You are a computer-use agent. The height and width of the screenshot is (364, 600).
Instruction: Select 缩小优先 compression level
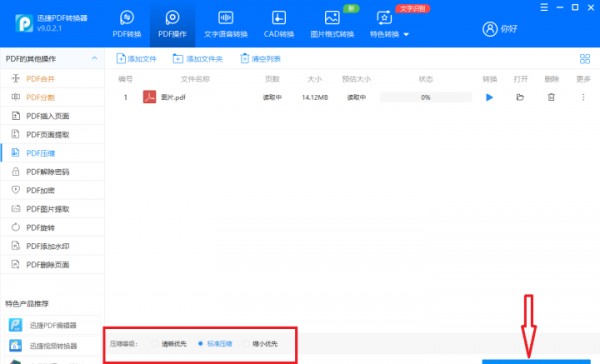click(x=260, y=344)
